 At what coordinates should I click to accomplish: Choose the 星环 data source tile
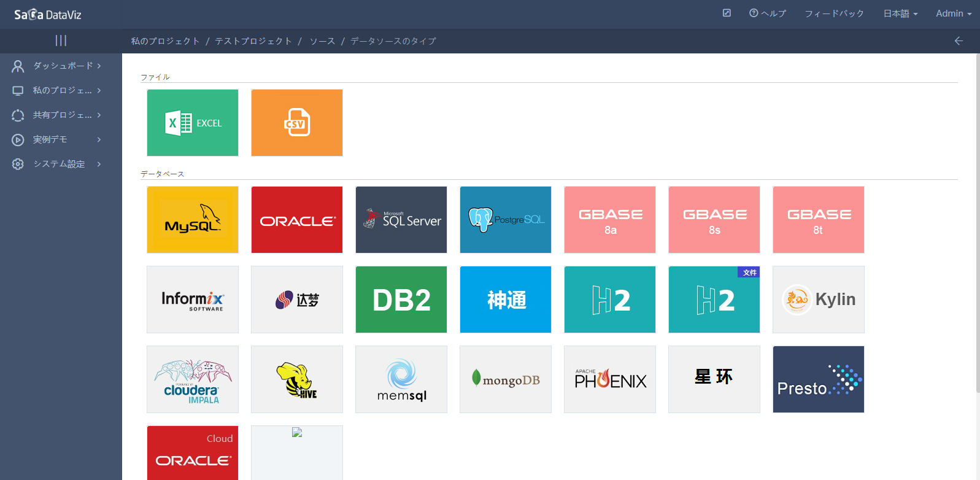[714, 379]
